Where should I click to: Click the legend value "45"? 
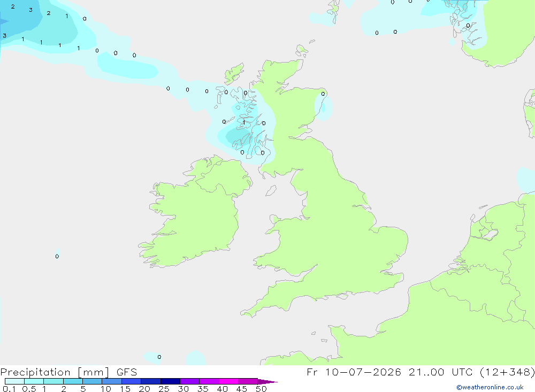pos(242,389)
